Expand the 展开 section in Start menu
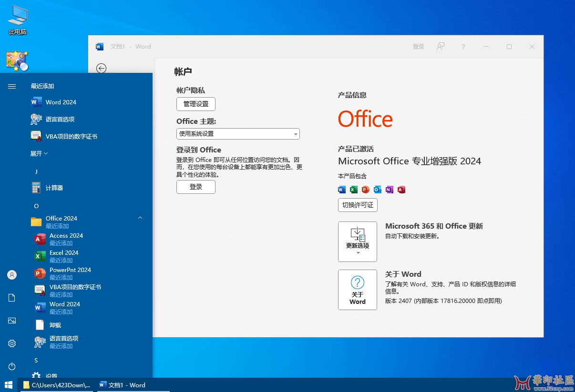This screenshot has height=392, width=575. [x=37, y=153]
